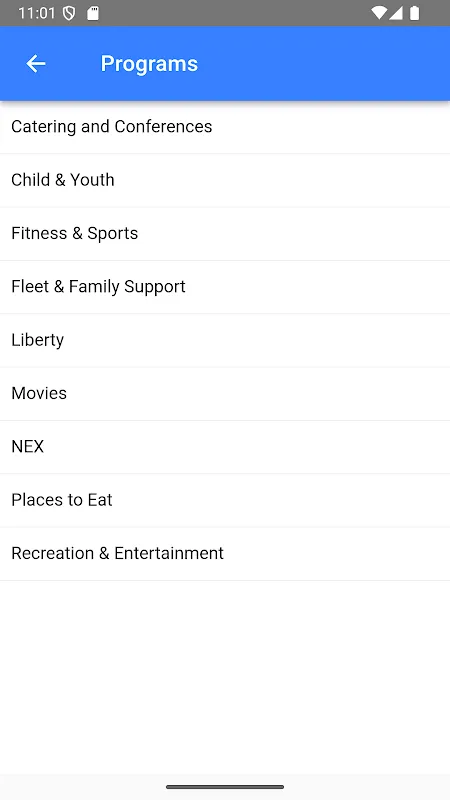Tap the battery status icon

(415, 13)
